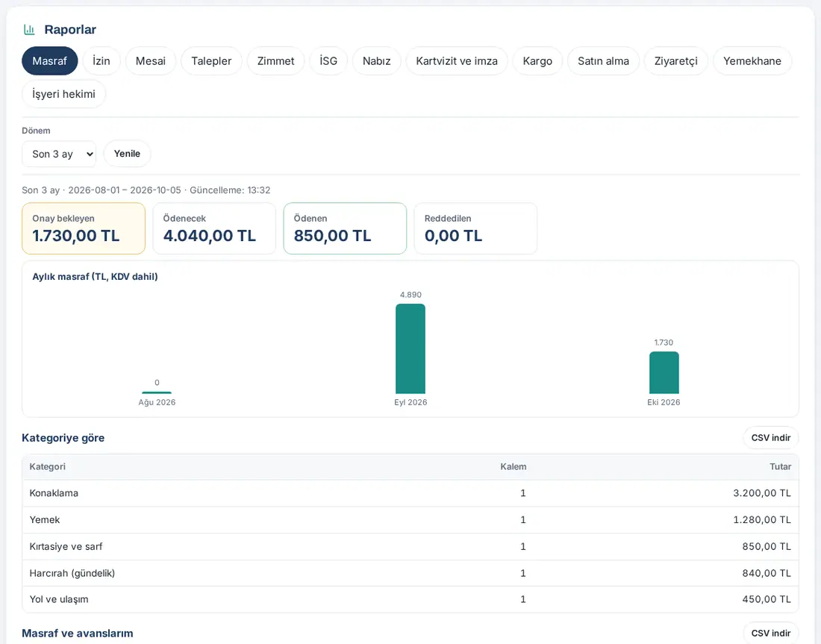821x644 pixels.
Task: Select the Masraf report tab
Action: pyautogui.click(x=50, y=60)
